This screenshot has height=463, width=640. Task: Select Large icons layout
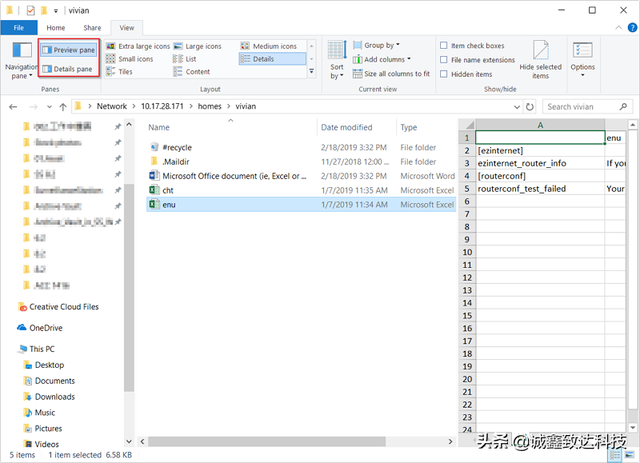tap(198, 46)
